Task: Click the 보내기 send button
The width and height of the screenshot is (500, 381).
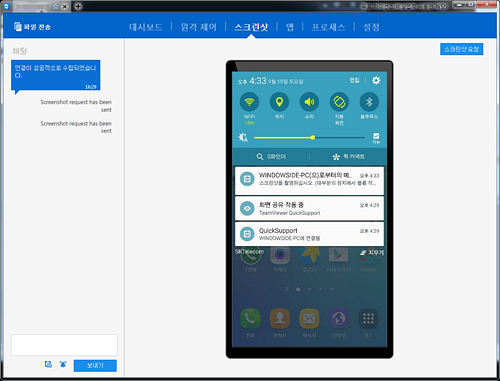Action: 95,366
